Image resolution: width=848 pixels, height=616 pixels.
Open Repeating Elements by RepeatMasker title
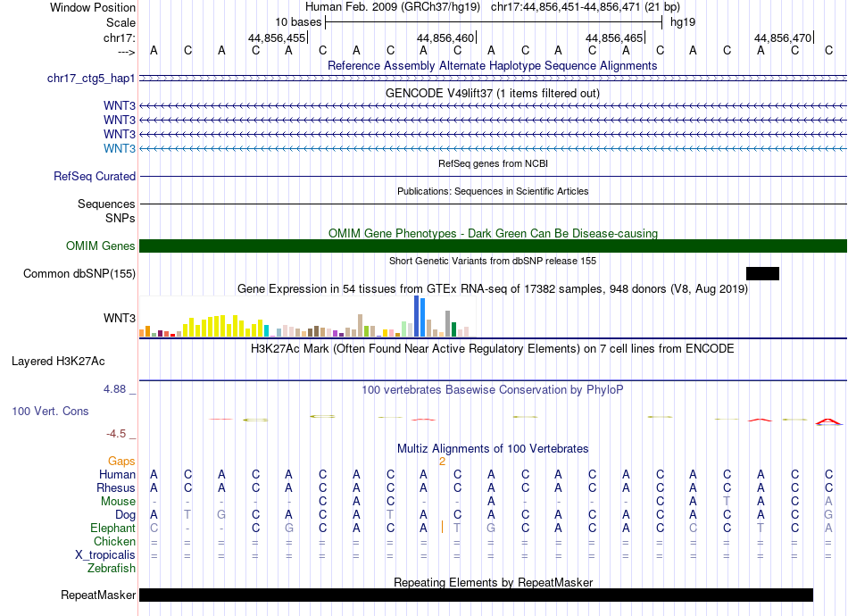pyautogui.click(x=493, y=582)
